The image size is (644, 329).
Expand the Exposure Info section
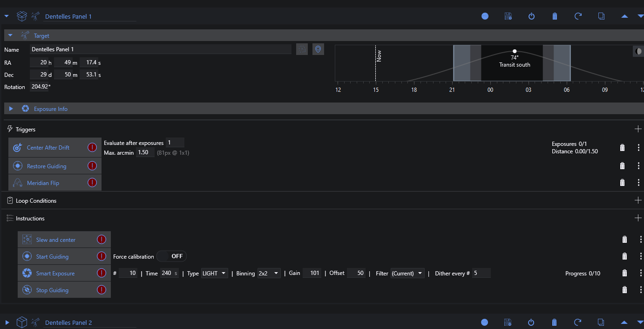click(11, 109)
